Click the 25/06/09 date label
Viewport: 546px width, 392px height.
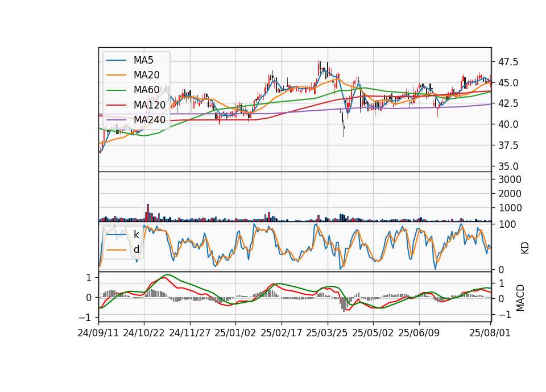click(x=419, y=333)
